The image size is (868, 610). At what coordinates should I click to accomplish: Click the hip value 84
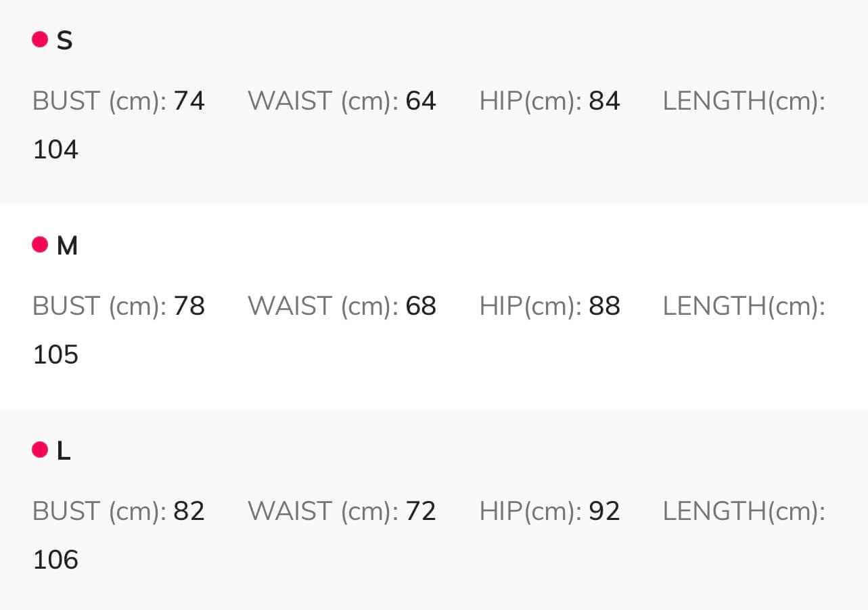(604, 102)
